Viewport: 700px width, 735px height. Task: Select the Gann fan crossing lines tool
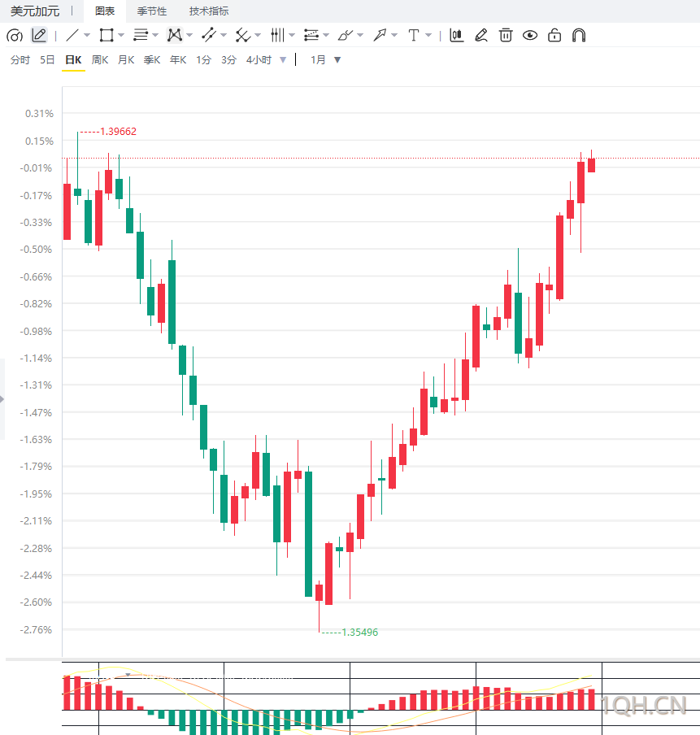243,35
